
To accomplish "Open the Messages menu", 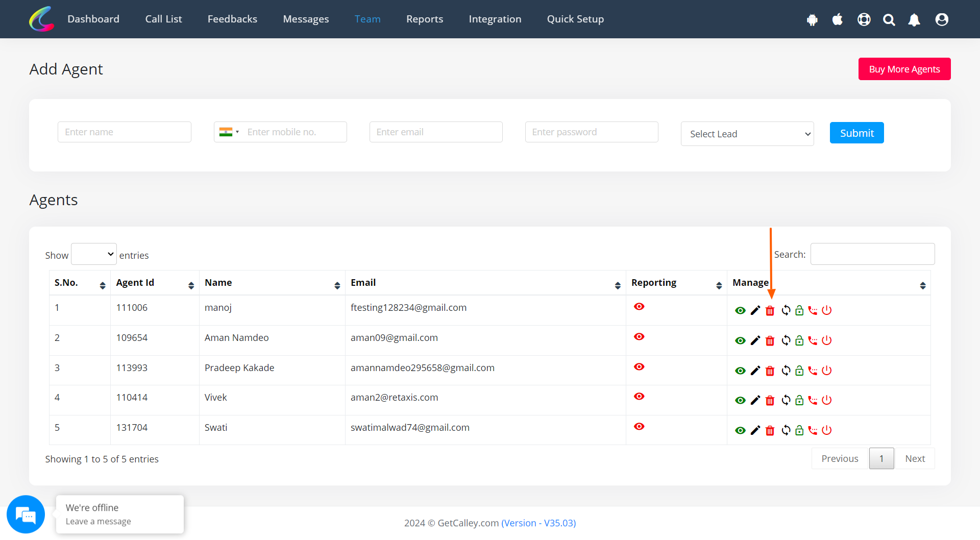I will tap(306, 19).
